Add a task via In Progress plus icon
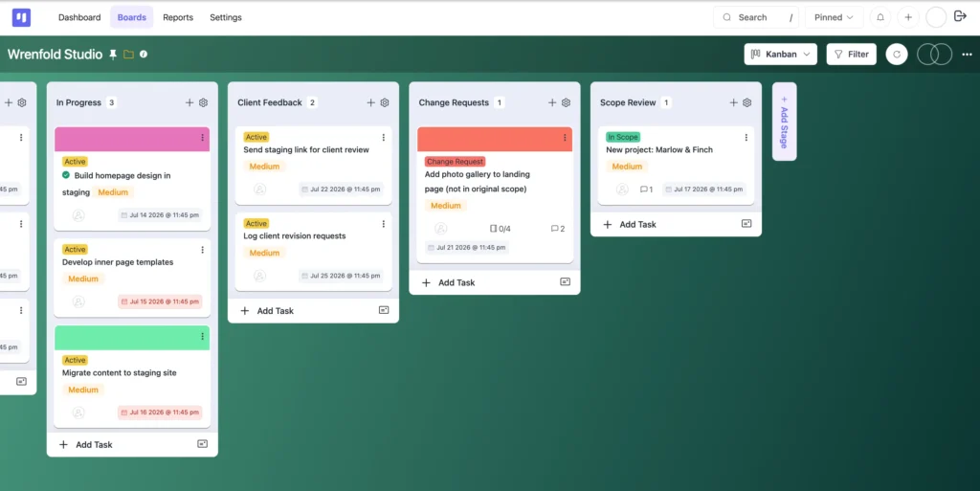Viewport: 980px width, 491px height. click(x=189, y=102)
